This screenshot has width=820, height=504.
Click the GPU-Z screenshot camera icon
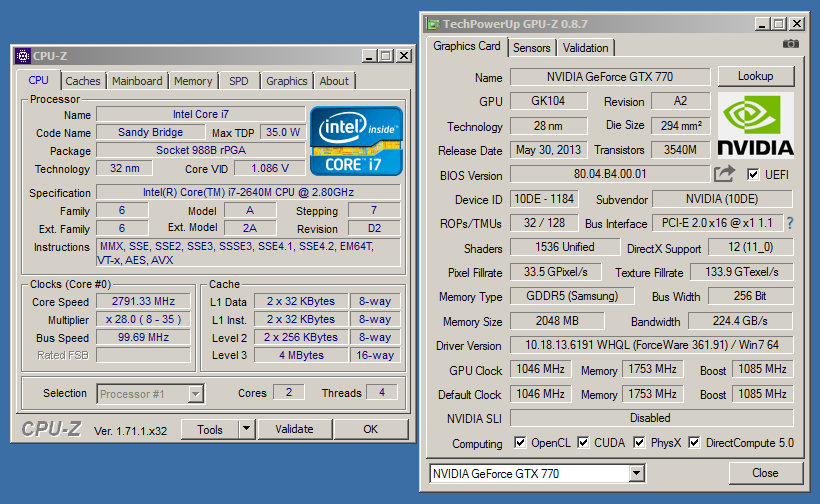point(790,43)
